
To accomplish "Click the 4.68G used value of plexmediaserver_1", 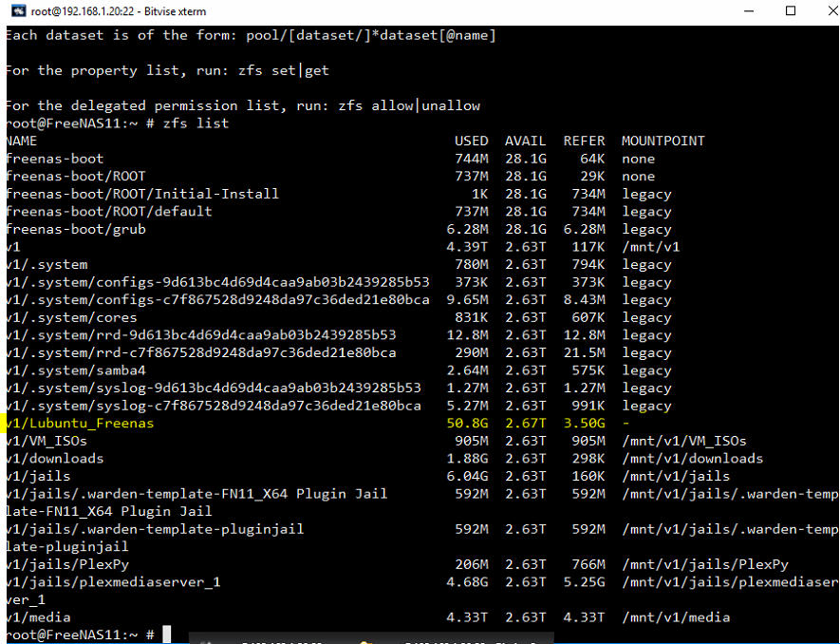I will tap(467, 582).
